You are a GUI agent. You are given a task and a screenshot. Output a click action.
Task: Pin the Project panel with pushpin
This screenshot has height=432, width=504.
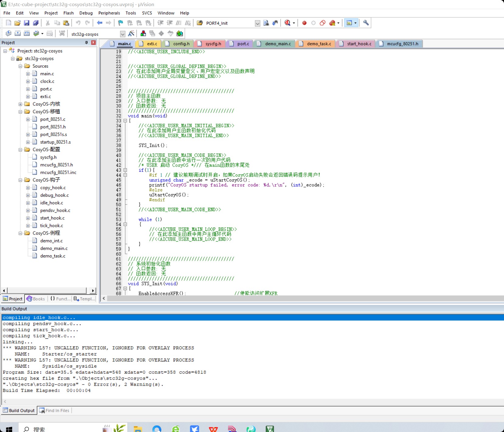coord(86,43)
